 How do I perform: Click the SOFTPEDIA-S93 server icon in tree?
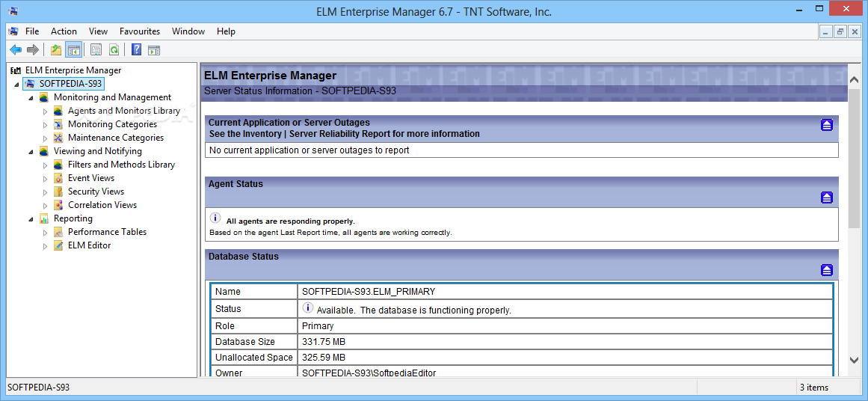pos(31,84)
